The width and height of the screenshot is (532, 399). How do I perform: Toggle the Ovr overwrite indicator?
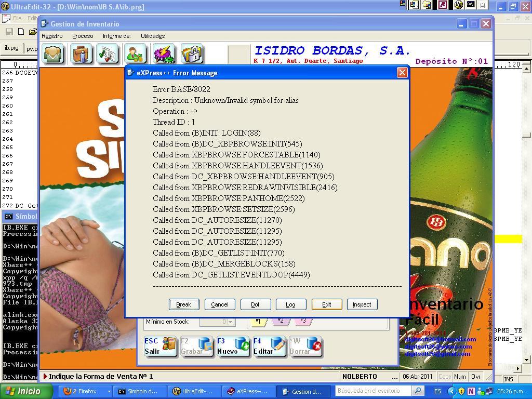(x=475, y=376)
